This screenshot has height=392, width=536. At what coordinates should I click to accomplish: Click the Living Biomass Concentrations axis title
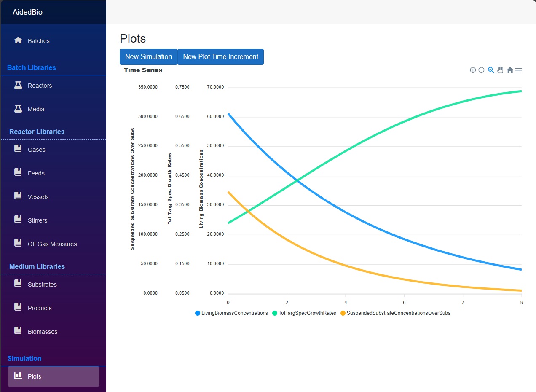coord(201,189)
